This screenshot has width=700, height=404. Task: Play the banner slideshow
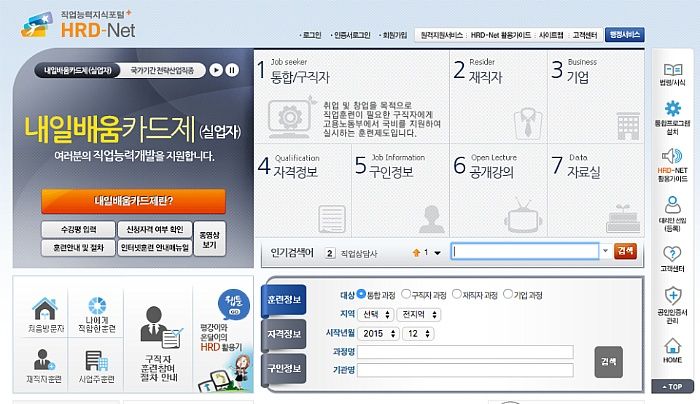tap(216, 70)
